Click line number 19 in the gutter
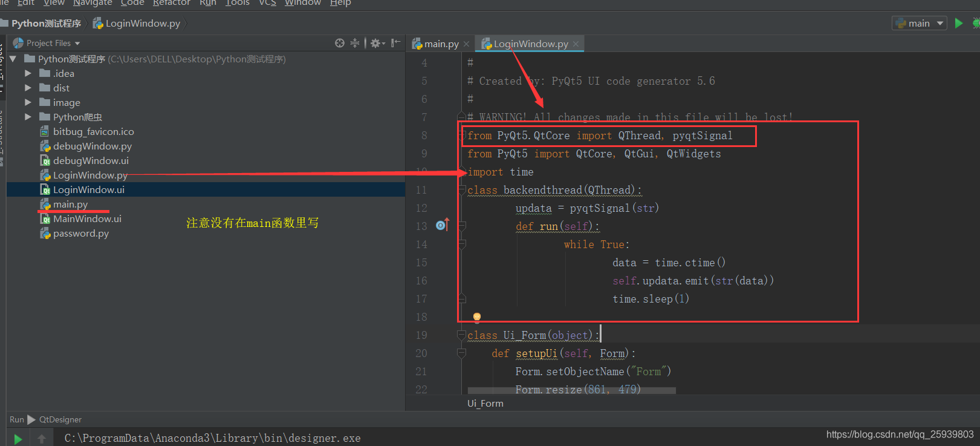 421,335
